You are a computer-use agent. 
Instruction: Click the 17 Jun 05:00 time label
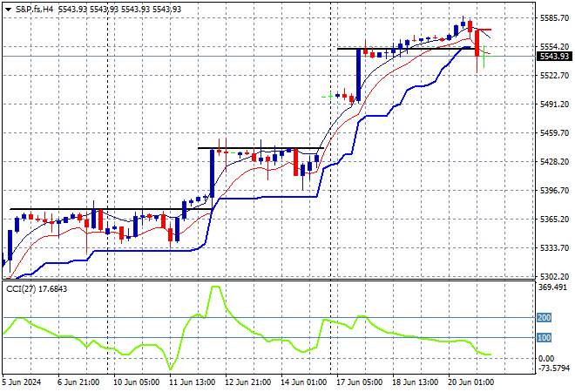359,382
